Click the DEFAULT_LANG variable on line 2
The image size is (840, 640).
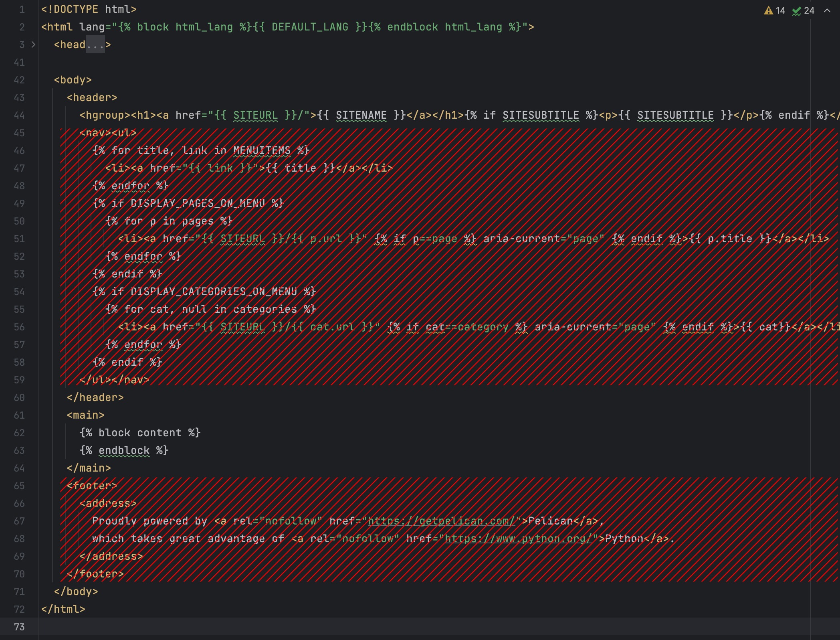pos(310,27)
